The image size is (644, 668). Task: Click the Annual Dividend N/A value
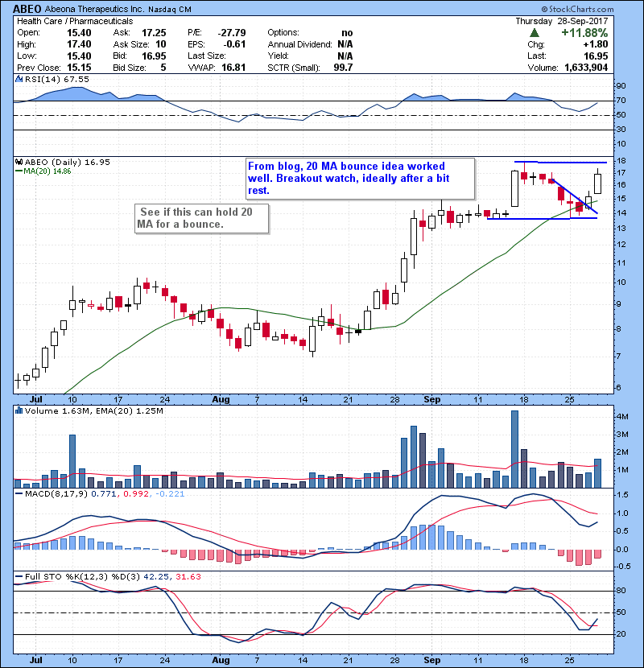(345, 44)
